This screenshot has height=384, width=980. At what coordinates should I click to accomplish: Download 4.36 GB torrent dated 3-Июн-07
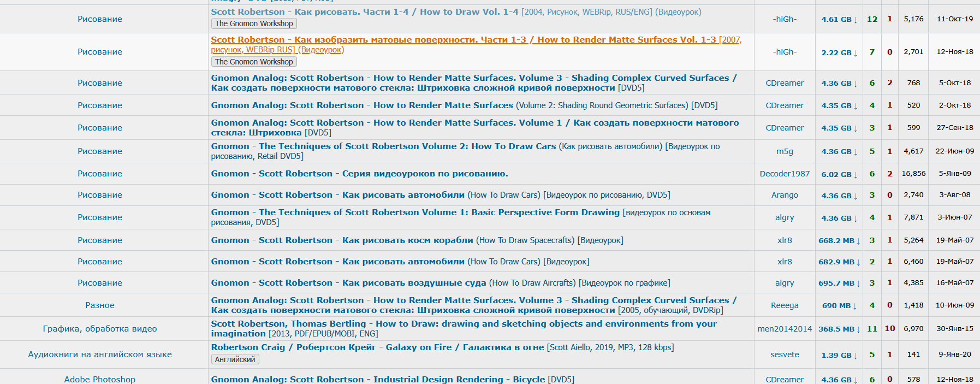[x=839, y=218]
